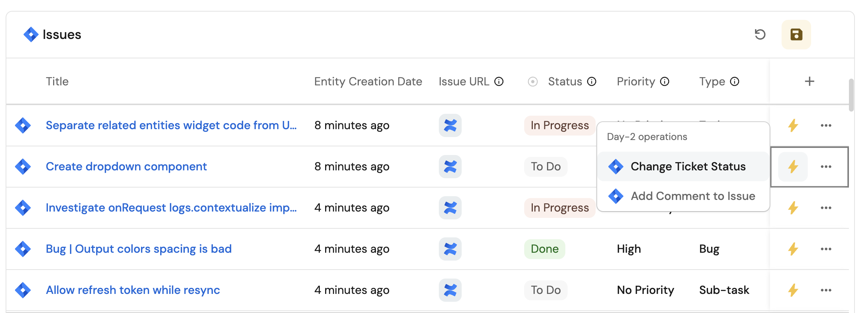The height and width of the screenshot is (313, 868).
Task: Open Investigate onRequest logs issue link
Action: pyautogui.click(x=171, y=208)
